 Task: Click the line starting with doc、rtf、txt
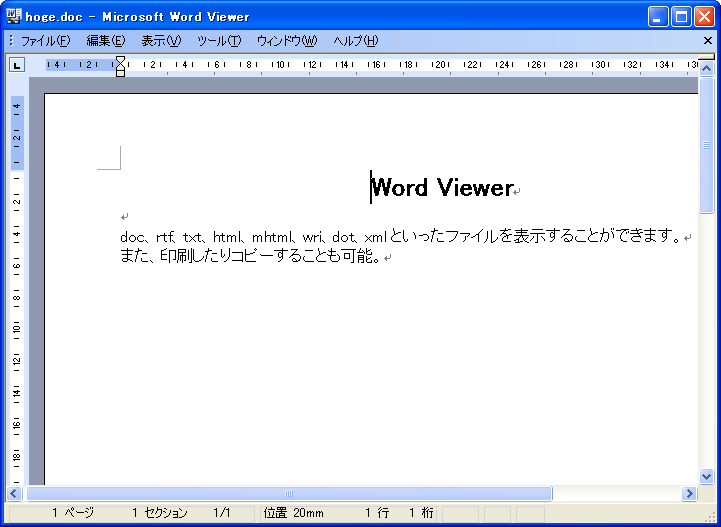click(x=400, y=236)
